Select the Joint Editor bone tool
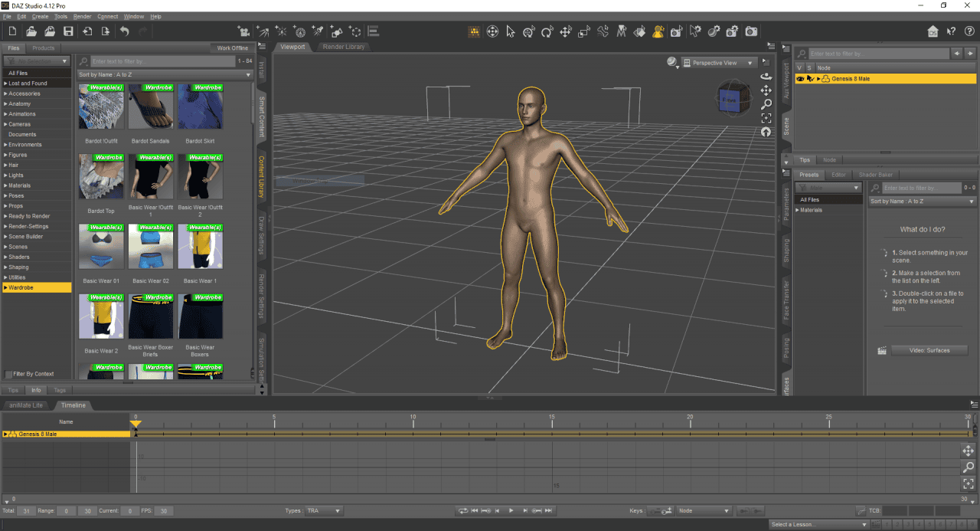980x531 pixels. click(603, 31)
